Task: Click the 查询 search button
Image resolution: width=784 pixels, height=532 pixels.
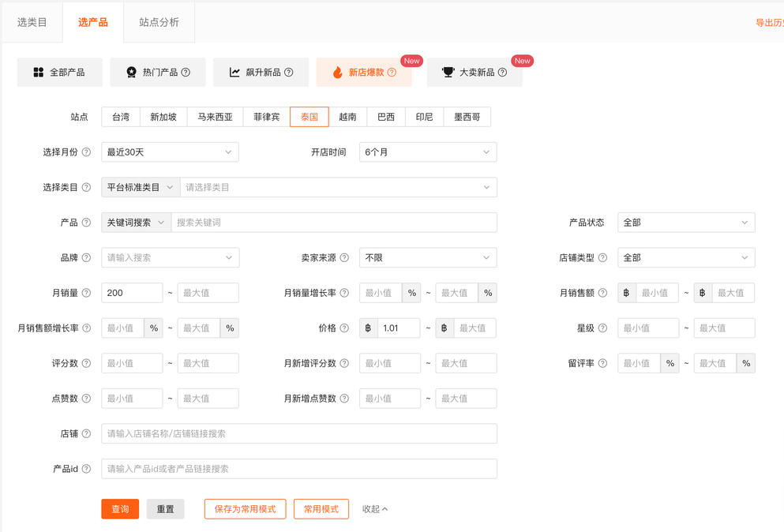Action: [120, 509]
